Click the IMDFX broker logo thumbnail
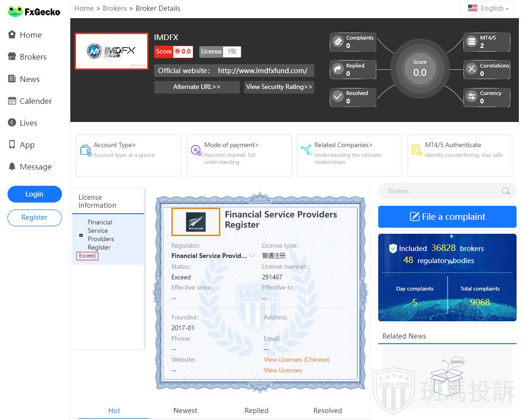Screen dimensions: 524x420 [111, 51]
